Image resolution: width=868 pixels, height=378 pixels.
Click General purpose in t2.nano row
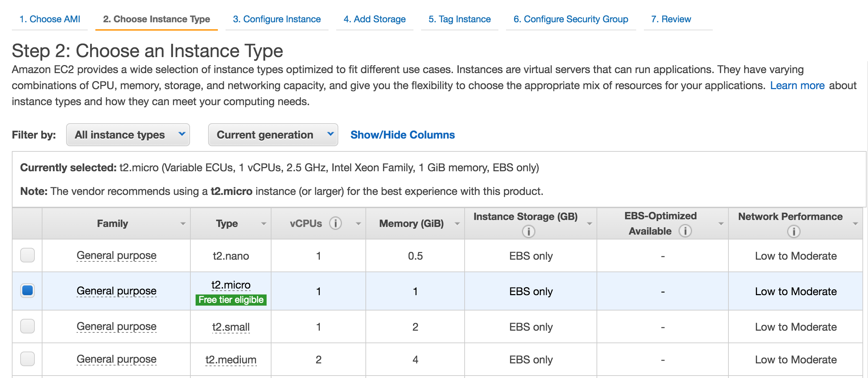(117, 256)
